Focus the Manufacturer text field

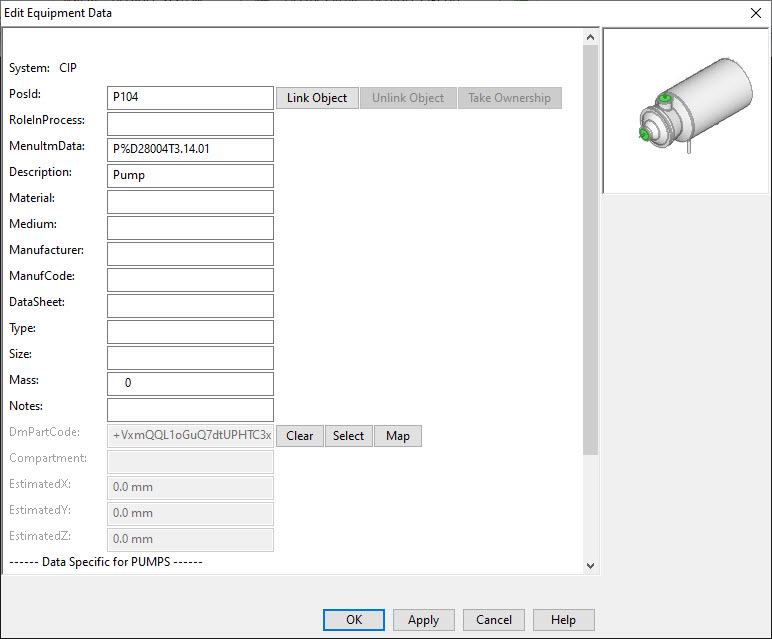point(190,254)
